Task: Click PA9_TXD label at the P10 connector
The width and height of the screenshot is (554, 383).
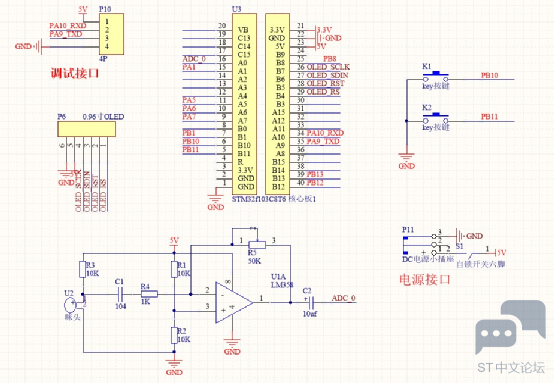Action: pos(65,34)
